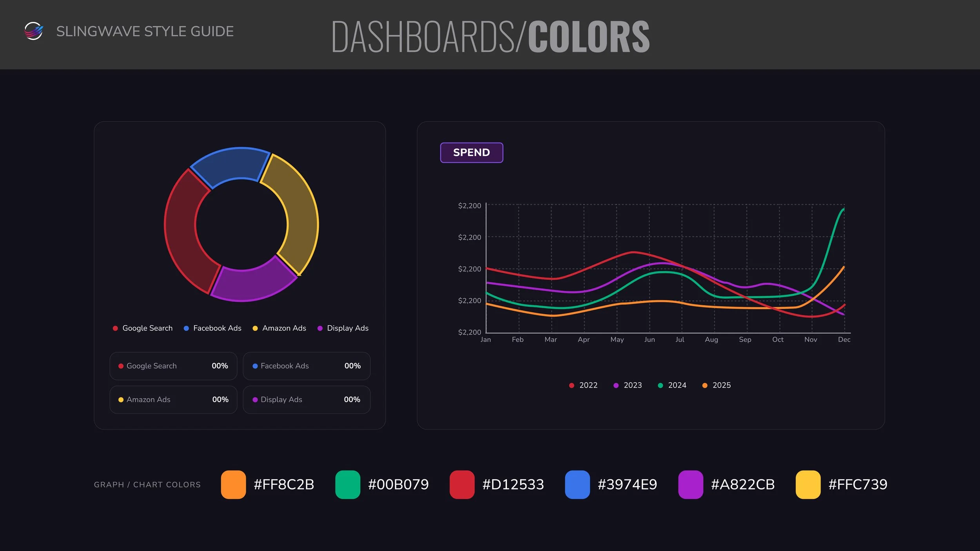The width and height of the screenshot is (980, 551).
Task: Click the Slingwave logo icon
Action: (x=34, y=31)
